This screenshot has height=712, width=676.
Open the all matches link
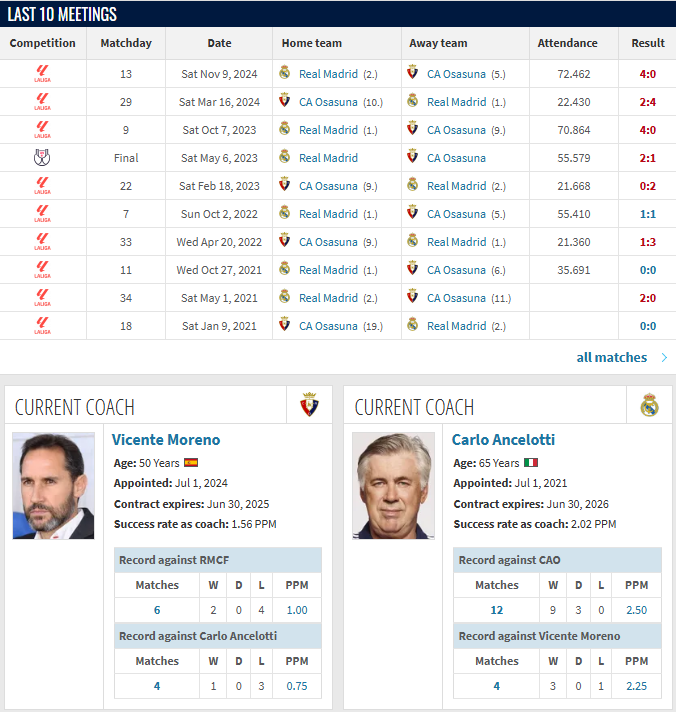click(612, 358)
